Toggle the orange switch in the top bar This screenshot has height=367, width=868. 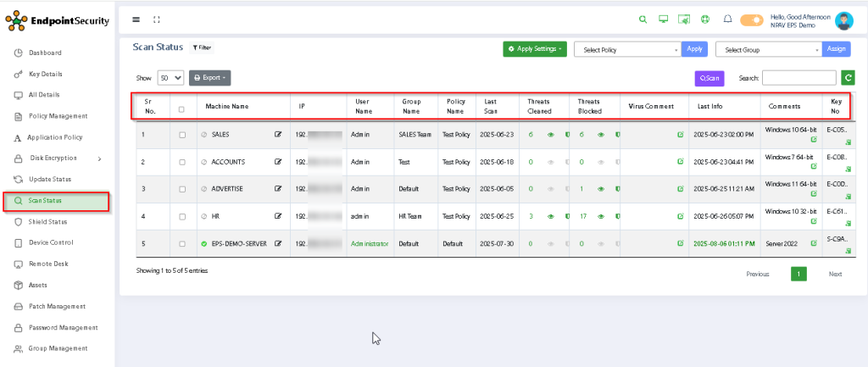752,19
